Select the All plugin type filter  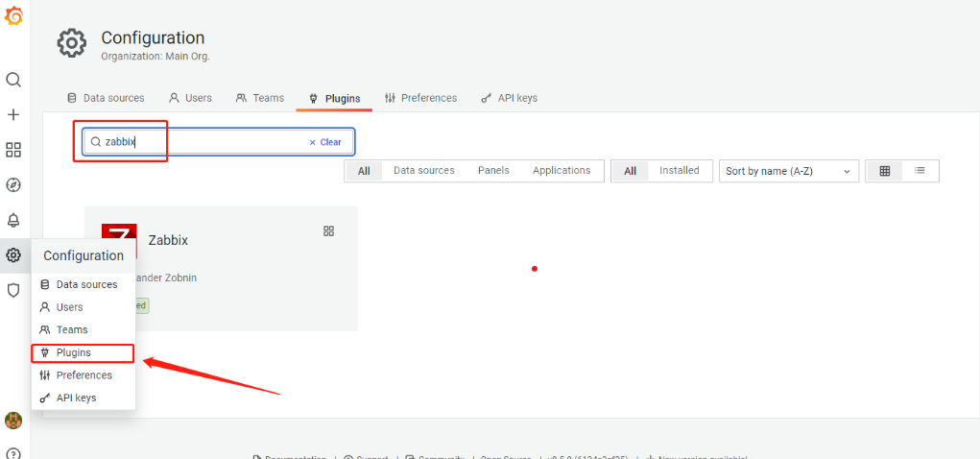(x=364, y=171)
